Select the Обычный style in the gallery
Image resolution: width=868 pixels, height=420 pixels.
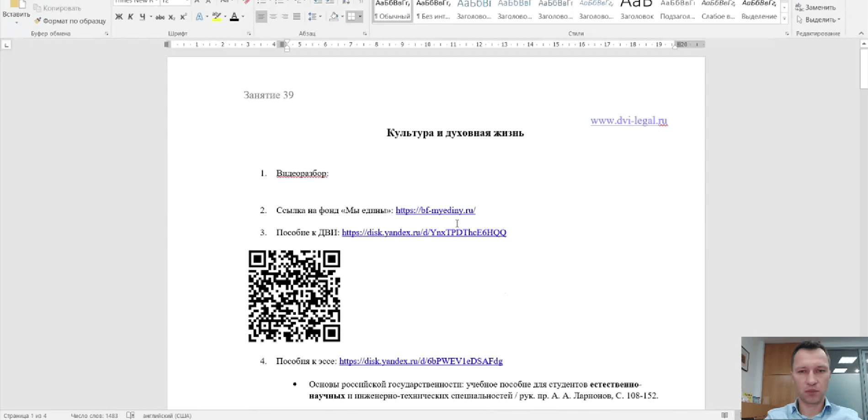(x=391, y=9)
